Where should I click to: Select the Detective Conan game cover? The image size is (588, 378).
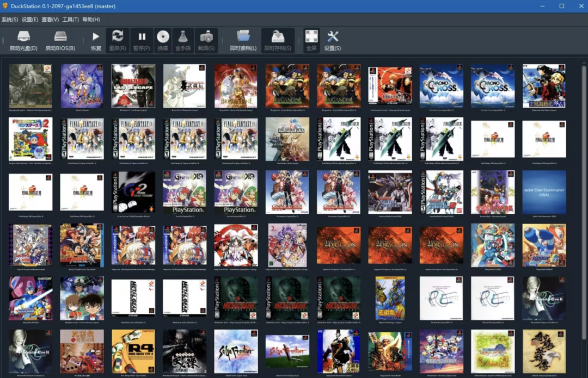click(x=82, y=299)
